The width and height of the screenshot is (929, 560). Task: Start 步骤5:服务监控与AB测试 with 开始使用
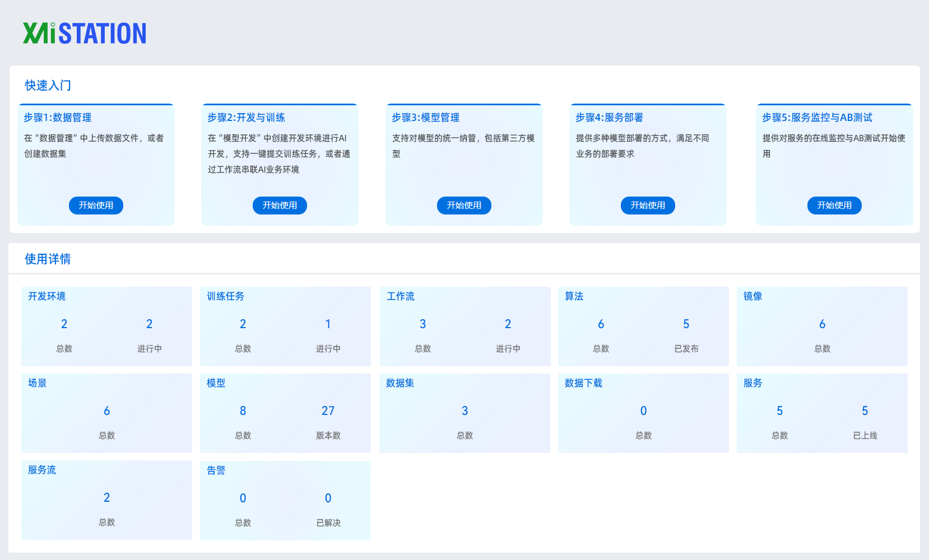pyautogui.click(x=834, y=206)
